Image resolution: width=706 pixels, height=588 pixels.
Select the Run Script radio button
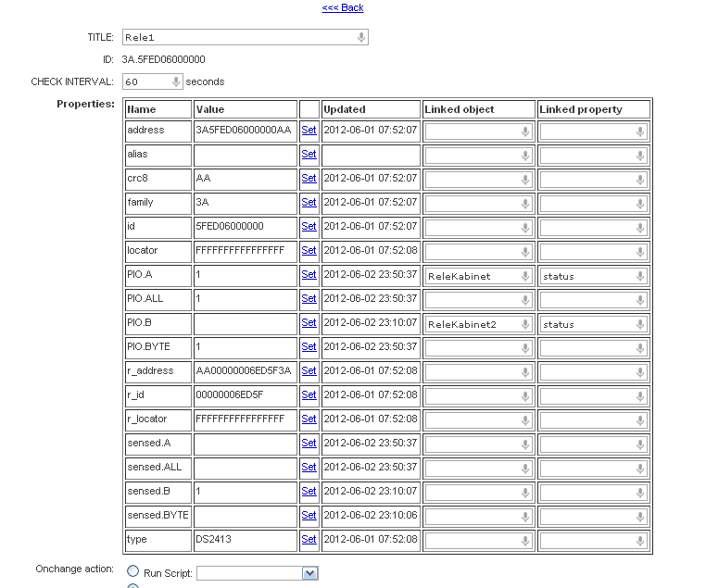[132, 571]
